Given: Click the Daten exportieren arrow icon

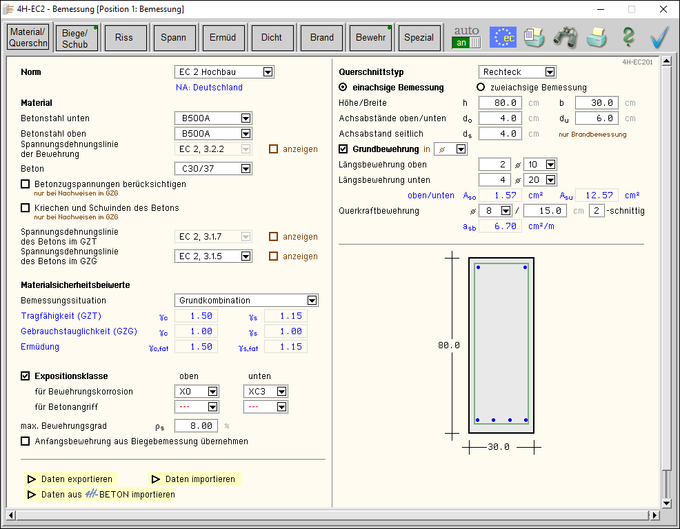Looking at the screenshot, I should (31, 479).
